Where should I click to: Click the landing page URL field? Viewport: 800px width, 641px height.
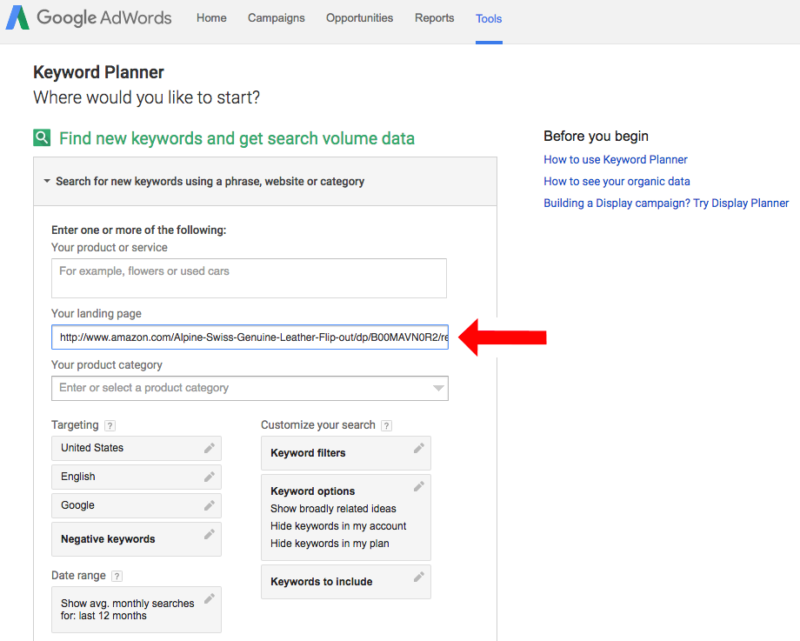tap(250, 337)
